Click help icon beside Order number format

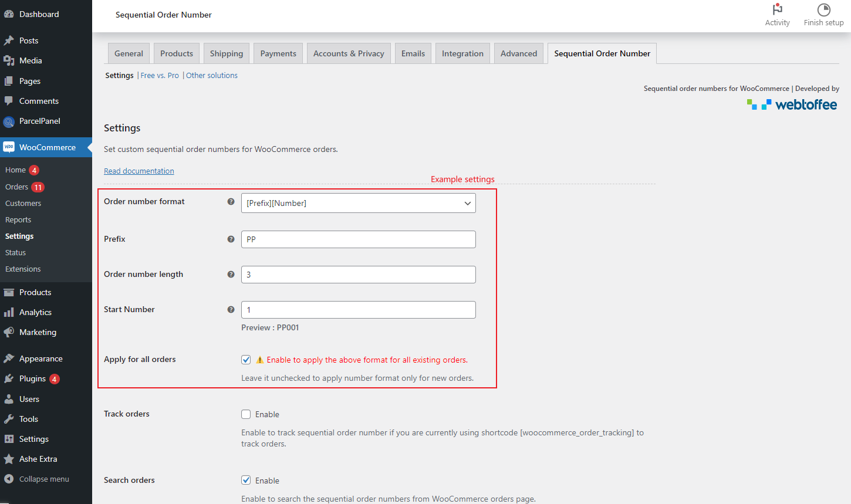[x=231, y=201]
